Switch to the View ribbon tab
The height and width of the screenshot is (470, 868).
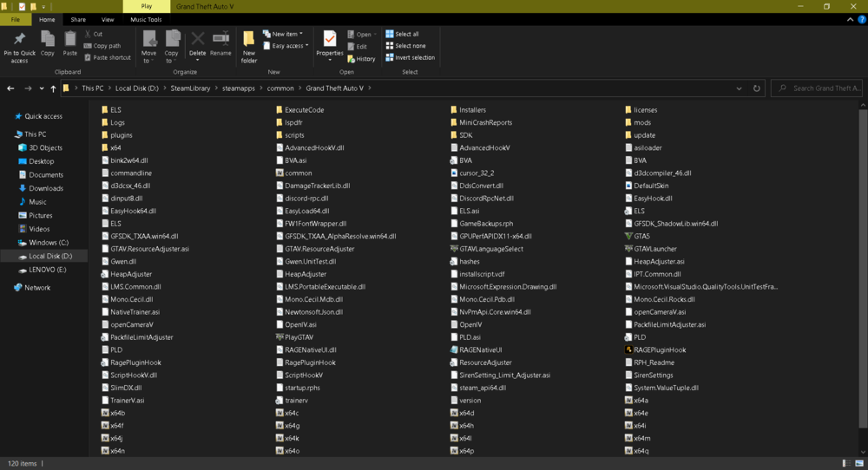(108, 19)
